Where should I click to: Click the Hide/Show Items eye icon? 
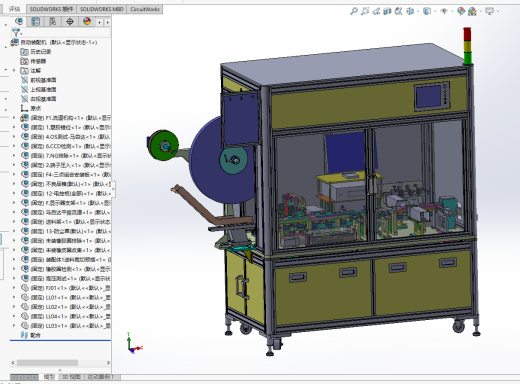444,11
